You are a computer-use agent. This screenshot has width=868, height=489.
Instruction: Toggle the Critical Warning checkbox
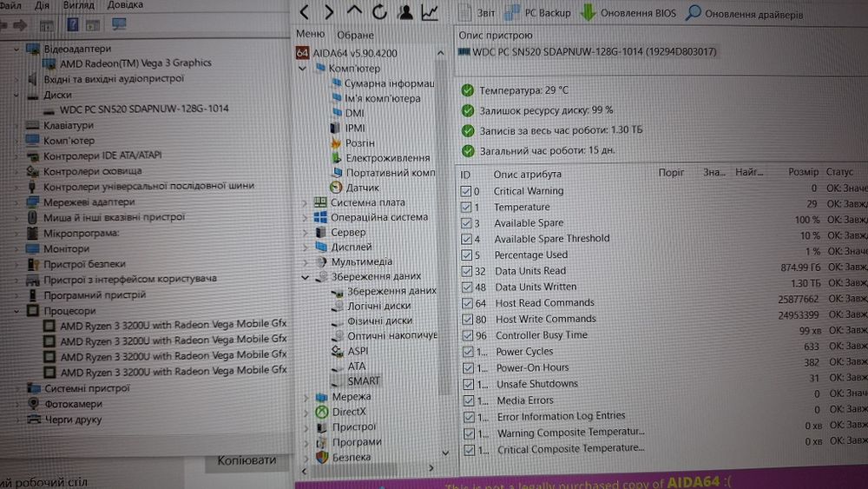(465, 192)
